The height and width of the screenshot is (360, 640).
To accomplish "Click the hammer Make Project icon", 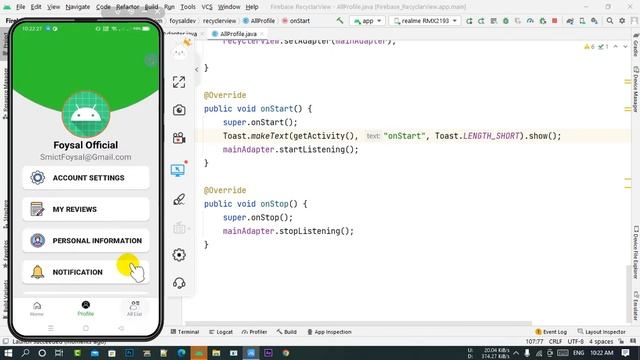I will (x=340, y=20).
